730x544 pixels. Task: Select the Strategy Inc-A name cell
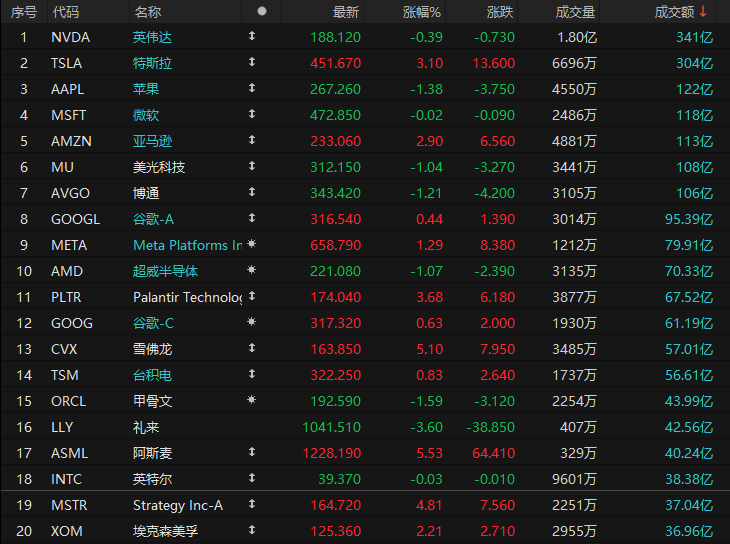(x=178, y=505)
